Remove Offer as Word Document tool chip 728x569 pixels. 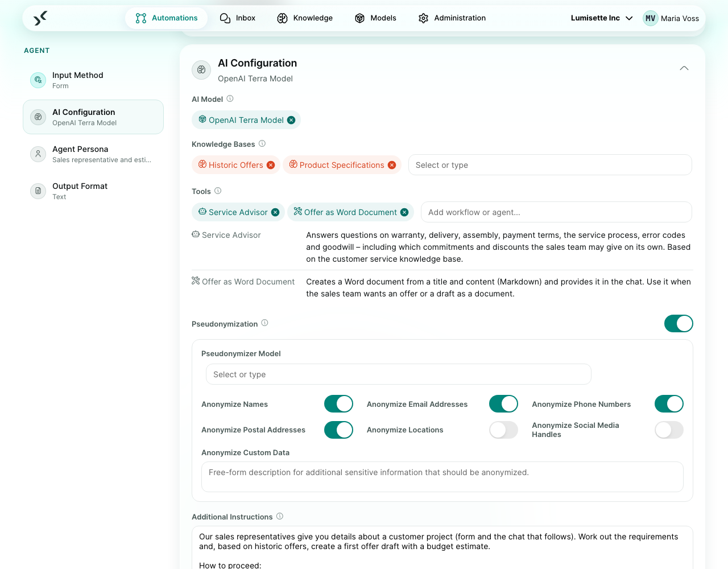coord(404,212)
